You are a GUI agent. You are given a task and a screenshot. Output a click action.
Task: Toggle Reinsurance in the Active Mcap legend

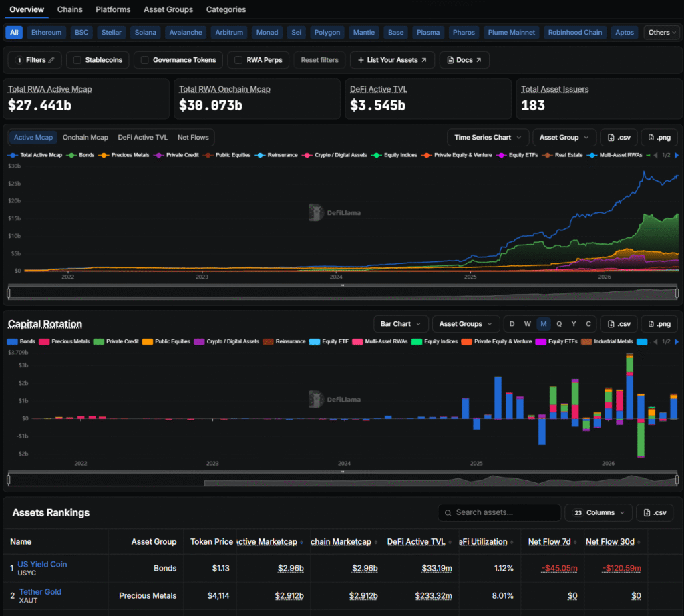click(x=277, y=155)
